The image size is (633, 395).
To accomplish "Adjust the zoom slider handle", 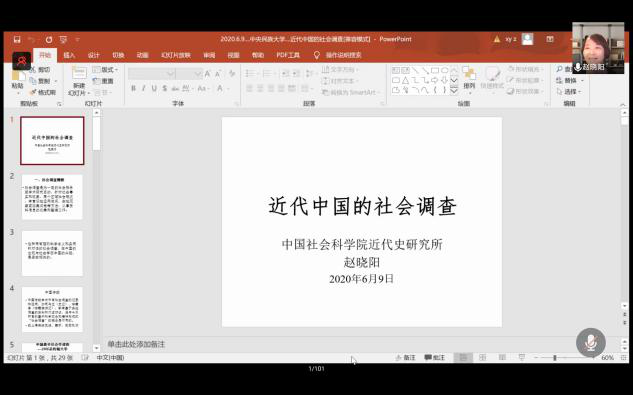I will click(555, 357).
